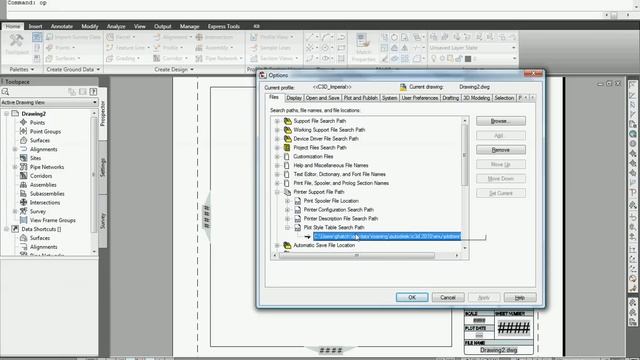Click the Intersections icon in Toolspace
The image size is (640, 360).
tap(24, 202)
